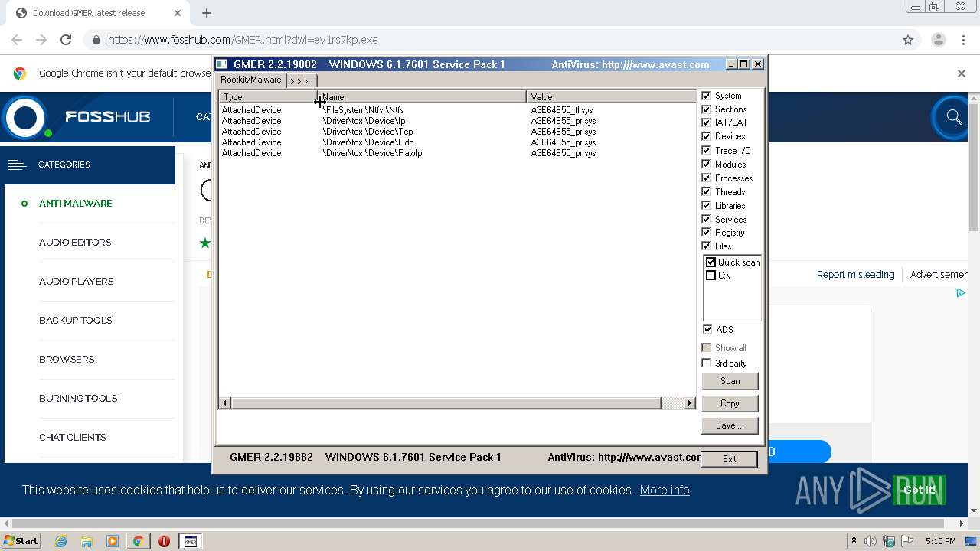Uncheck the Quick scan checkbox
Screen dimensions: 980x551
click(711, 262)
